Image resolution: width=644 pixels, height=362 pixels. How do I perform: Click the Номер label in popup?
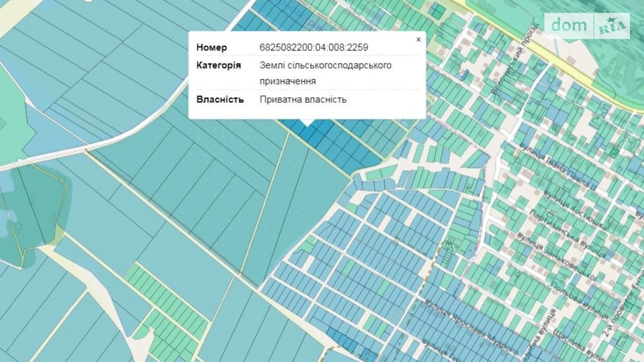pyautogui.click(x=212, y=47)
